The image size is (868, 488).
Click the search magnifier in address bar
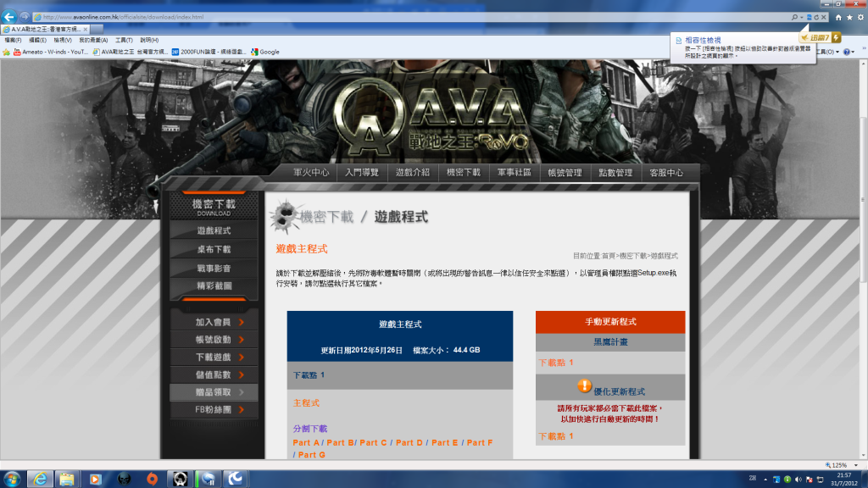tap(794, 17)
